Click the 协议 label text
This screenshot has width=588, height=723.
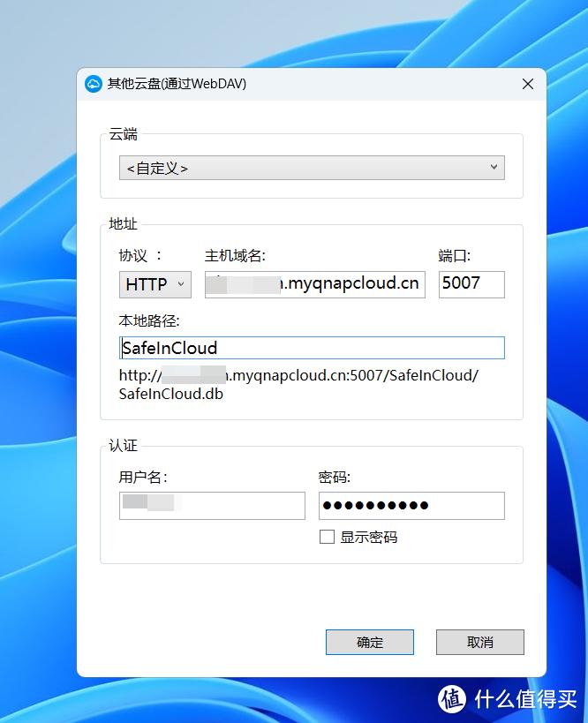(140, 255)
